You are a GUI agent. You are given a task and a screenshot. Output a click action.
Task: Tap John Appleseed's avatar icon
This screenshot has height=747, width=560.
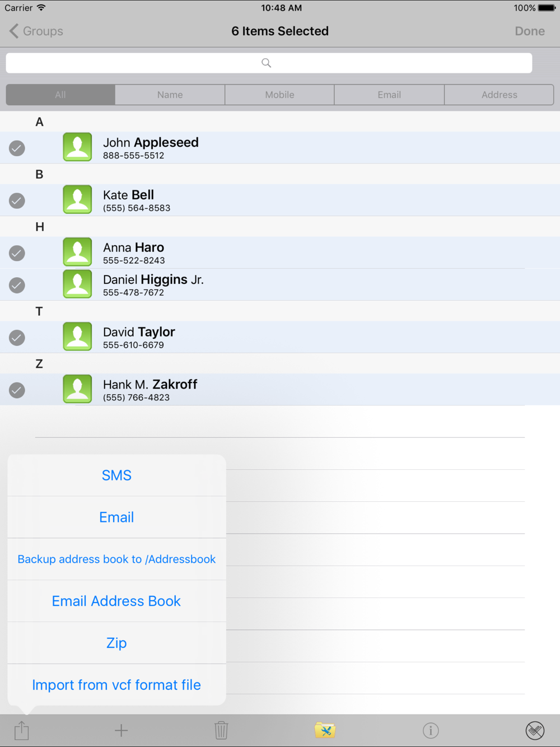tap(77, 147)
